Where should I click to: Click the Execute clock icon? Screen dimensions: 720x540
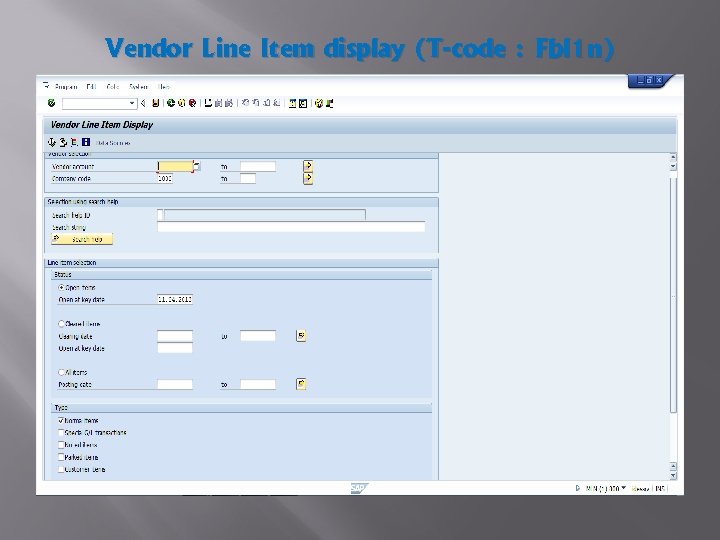click(x=52, y=142)
